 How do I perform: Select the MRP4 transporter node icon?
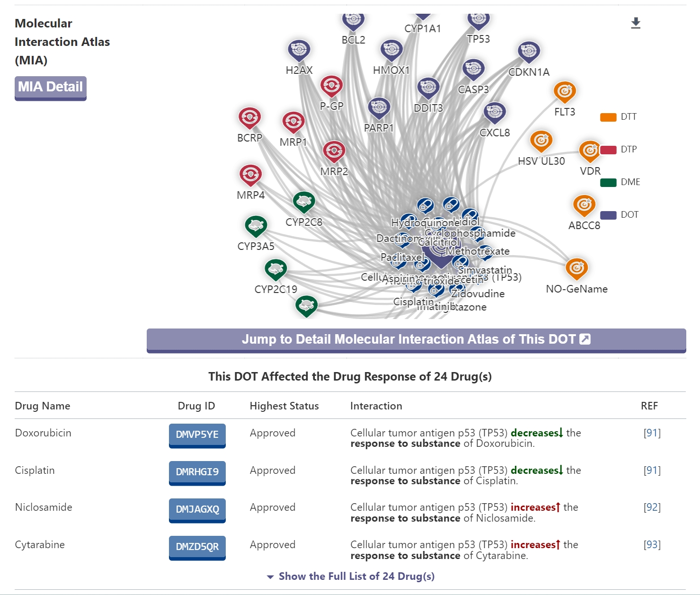(250, 175)
